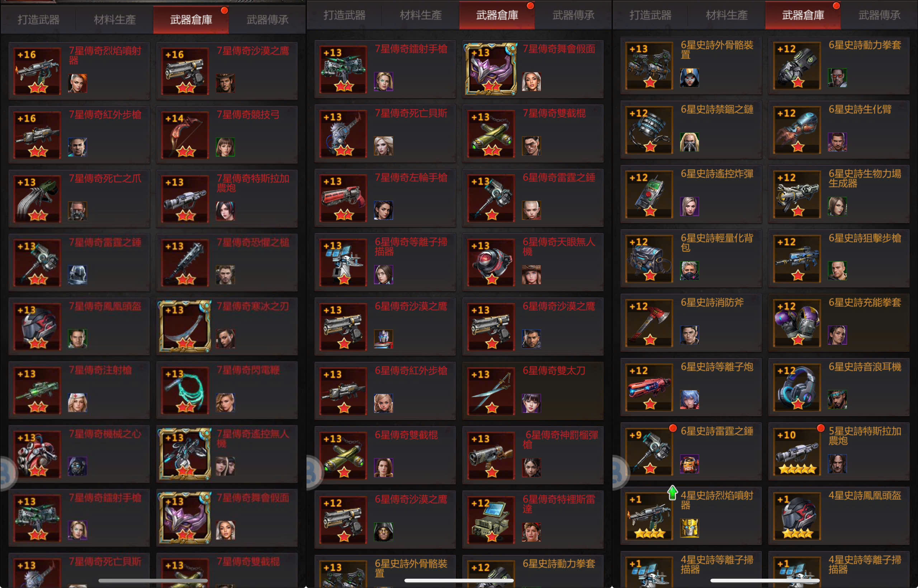The width and height of the screenshot is (918, 588).
Task: Open 打造武器 tab in leftmost panel
Action: pos(39,20)
